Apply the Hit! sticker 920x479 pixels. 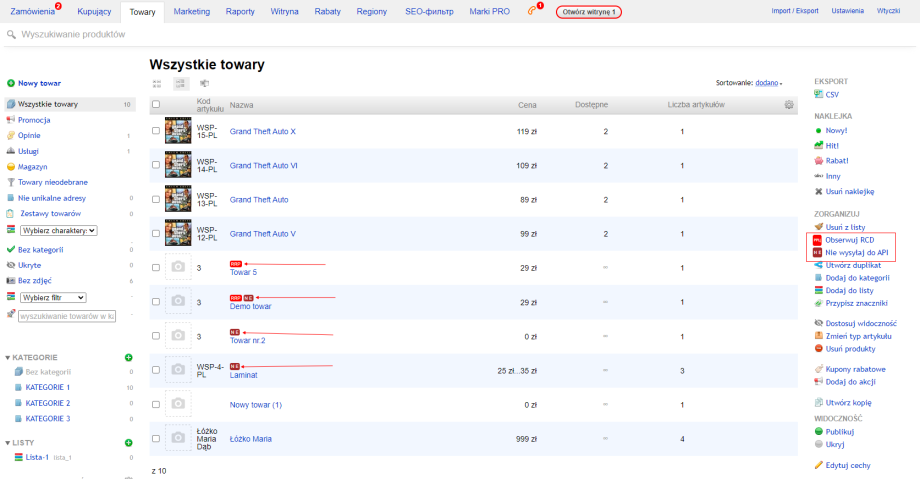pyautogui.click(x=819, y=145)
